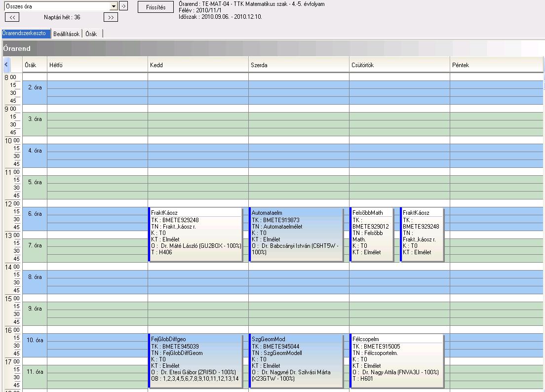Open the Órák tab
545x392 pixels.
click(x=92, y=34)
